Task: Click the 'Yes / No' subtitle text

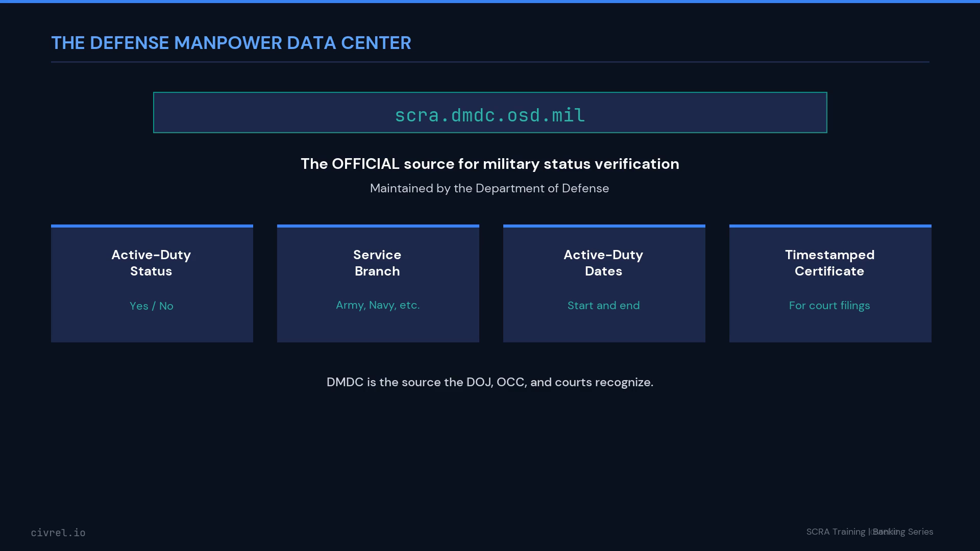Action: coord(152,306)
